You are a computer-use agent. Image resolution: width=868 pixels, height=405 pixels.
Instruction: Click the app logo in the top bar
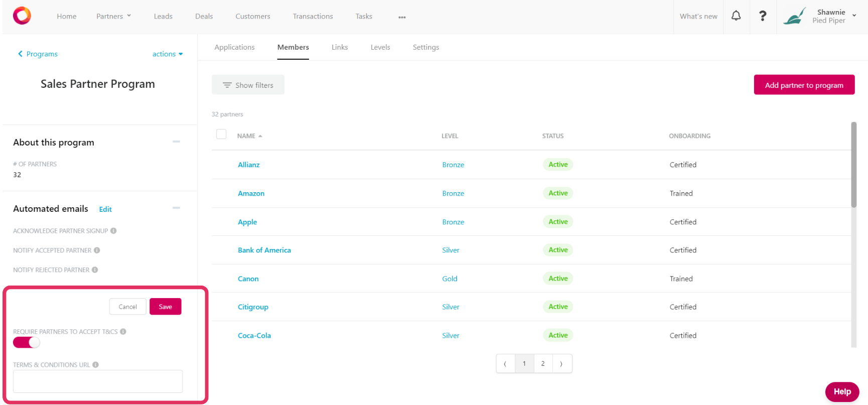pos(22,16)
